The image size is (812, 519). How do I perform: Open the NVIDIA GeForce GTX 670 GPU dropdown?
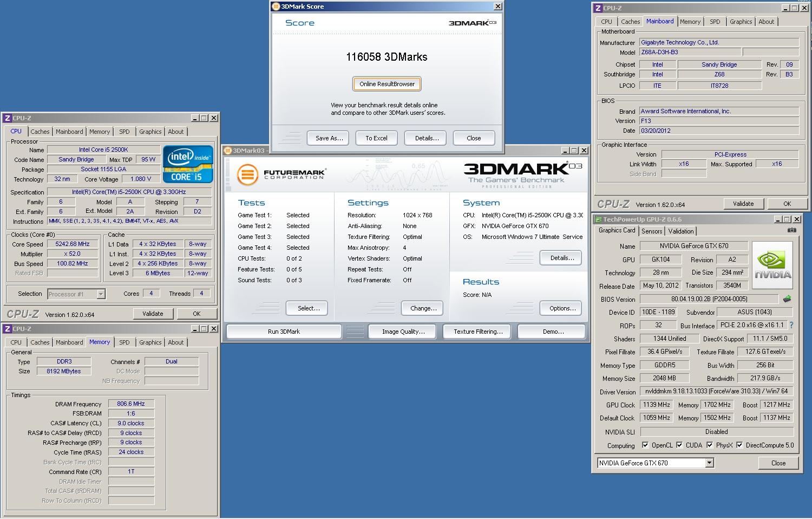pos(709,463)
